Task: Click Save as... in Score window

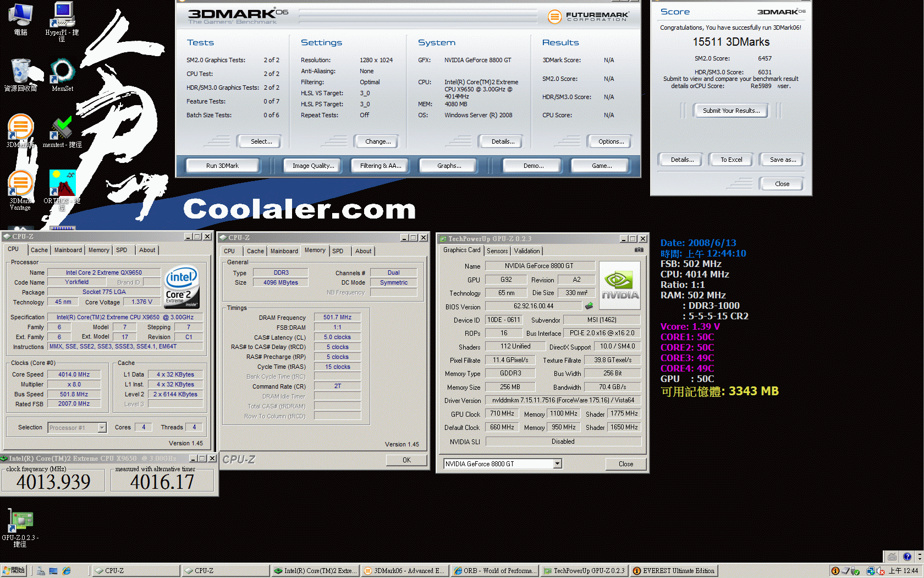Action: point(783,160)
